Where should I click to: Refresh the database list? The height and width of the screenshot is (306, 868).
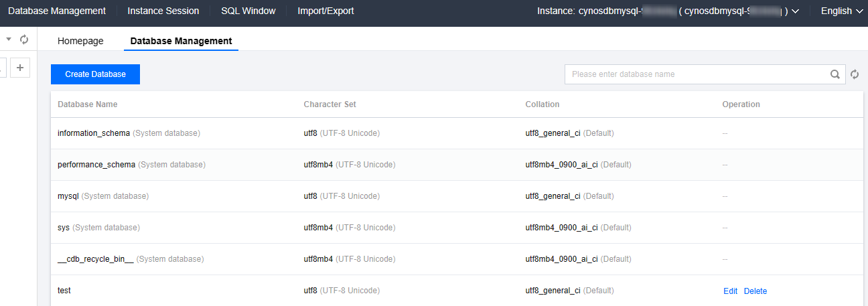click(x=855, y=74)
